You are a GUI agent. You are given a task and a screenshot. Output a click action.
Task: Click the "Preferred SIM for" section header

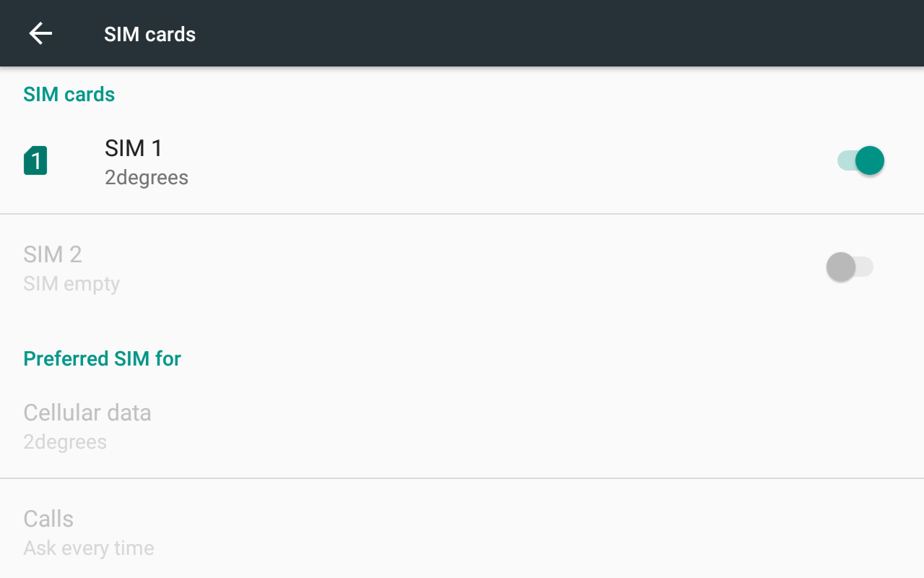tap(102, 359)
